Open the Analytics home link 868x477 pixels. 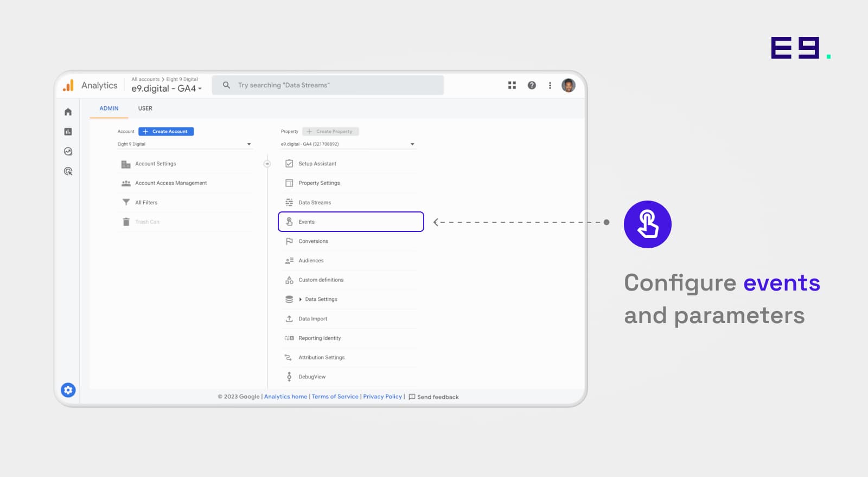(285, 397)
